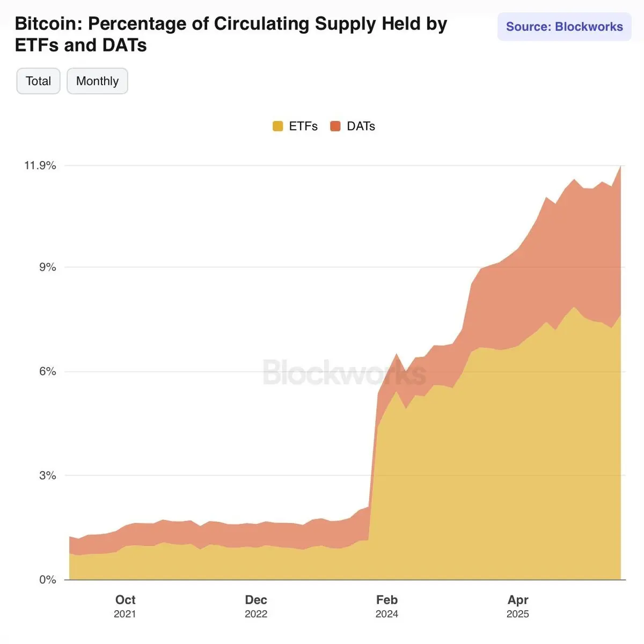Select the Total view button
644x644 pixels.
(x=38, y=81)
